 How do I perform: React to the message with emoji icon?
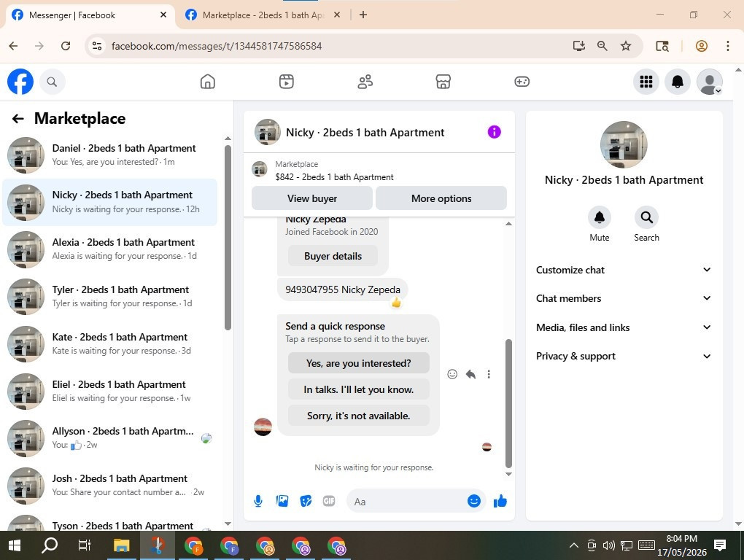pos(452,374)
